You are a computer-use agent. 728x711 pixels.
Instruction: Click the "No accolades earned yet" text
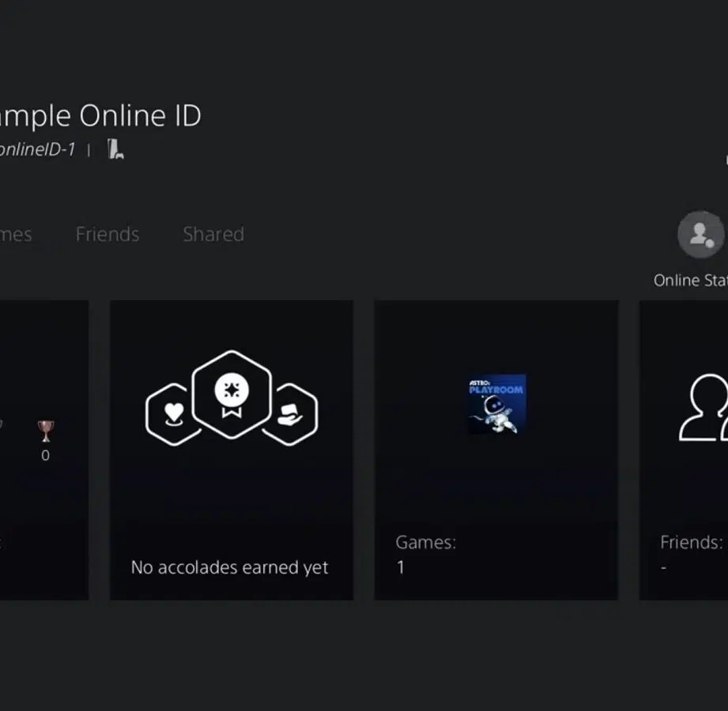coord(229,568)
